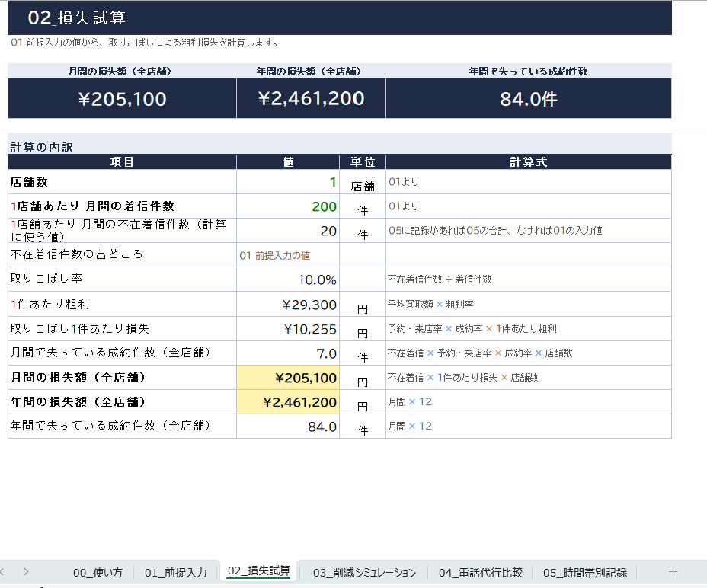Image resolution: width=707 pixels, height=588 pixels.
Task: Go to the 04_電話代行比較 sheet tab
Action: 480,573
